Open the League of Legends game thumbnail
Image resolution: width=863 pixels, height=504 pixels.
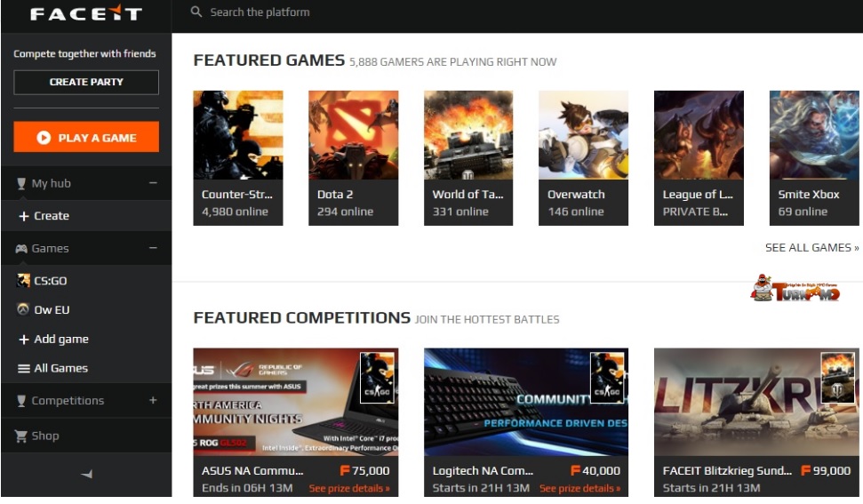click(x=699, y=135)
